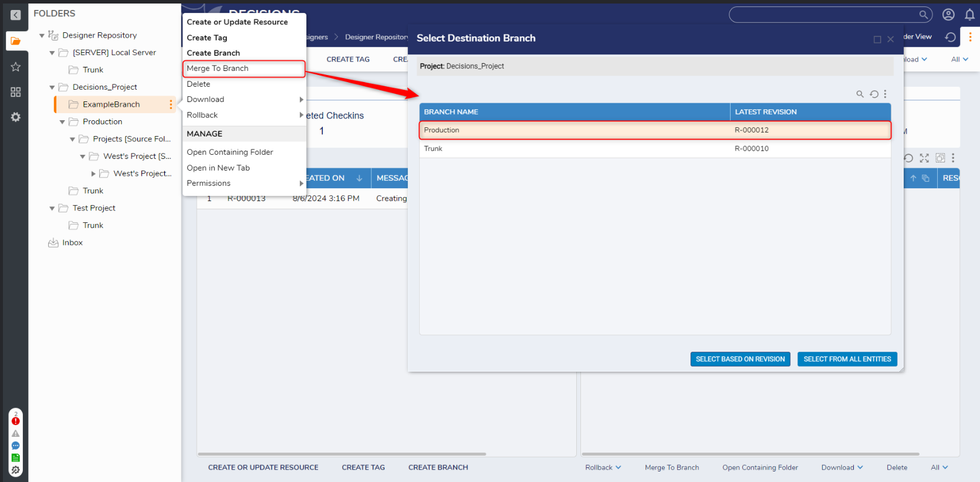
Task: Click the folders icon in left sidebar
Action: pyautogui.click(x=15, y=41)
